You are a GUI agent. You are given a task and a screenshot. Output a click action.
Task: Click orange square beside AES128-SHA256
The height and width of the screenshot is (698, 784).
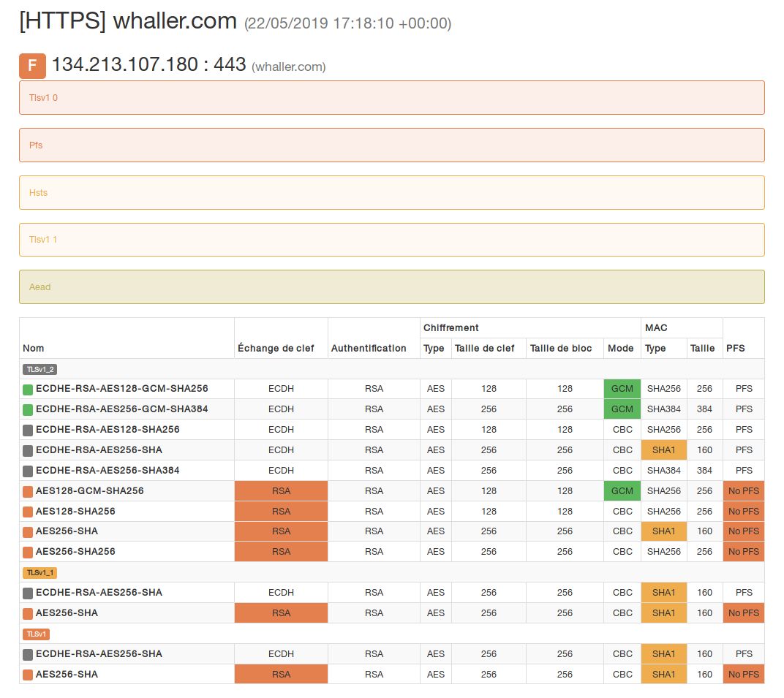[28, 512]
